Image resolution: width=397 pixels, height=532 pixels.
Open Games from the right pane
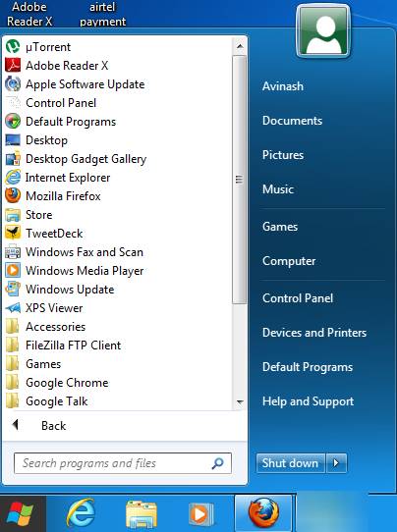[280, 227]
